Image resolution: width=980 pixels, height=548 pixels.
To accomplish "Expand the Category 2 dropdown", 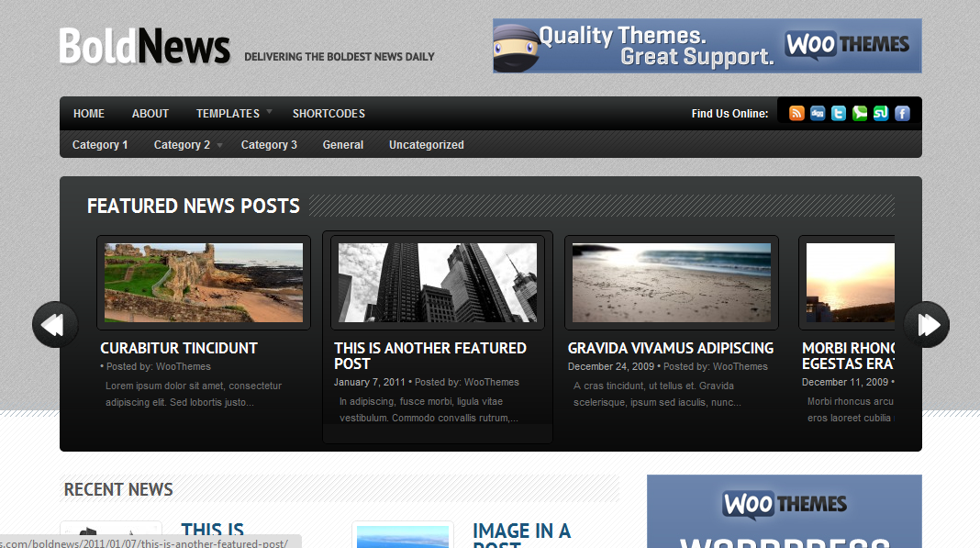I will point(182,144).
